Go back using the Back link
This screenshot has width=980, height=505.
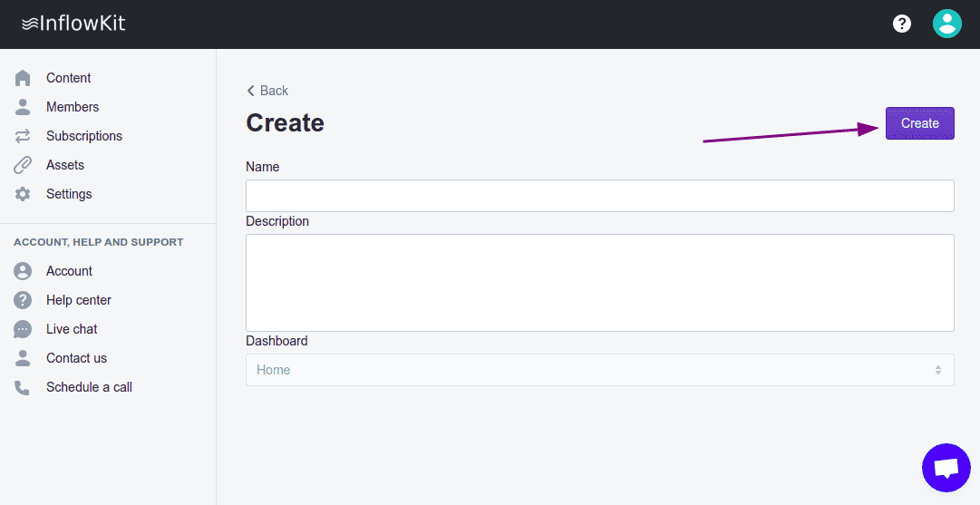click(267, 91)
